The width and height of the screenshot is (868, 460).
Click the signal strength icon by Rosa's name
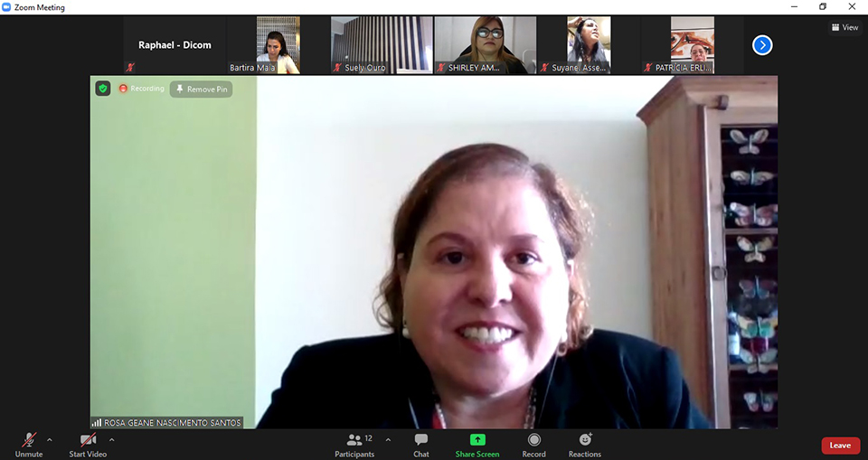[x=97, y=422]
